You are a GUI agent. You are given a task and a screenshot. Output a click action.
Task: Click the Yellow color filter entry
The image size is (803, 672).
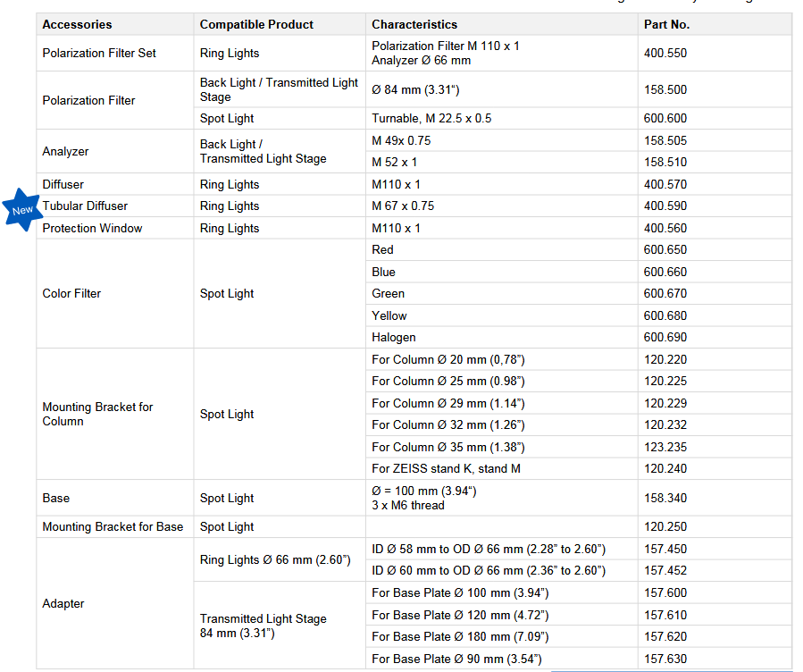(389, 315)
